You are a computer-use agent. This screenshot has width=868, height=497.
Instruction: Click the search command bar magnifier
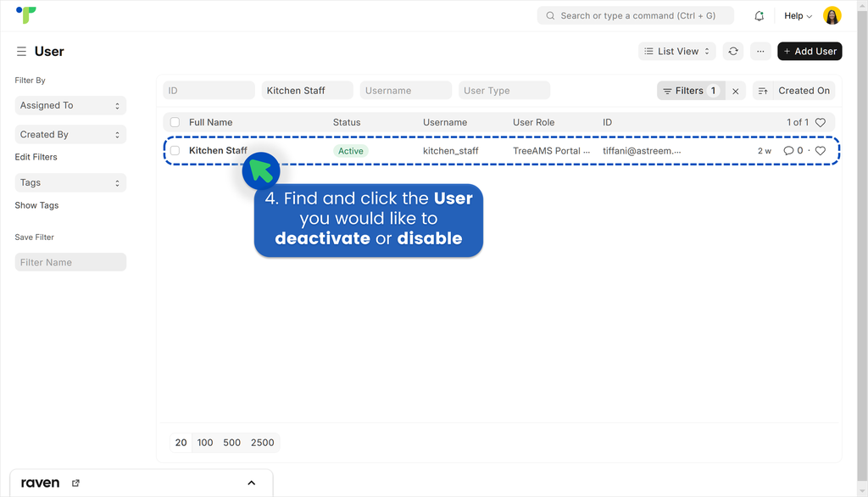(550, 15)
